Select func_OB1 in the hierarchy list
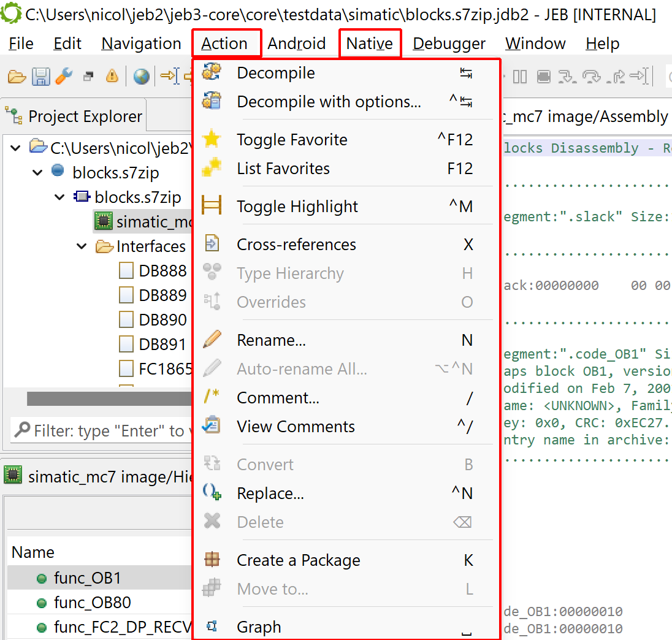Viewport: 672px width, 640px height. (99, 578)
